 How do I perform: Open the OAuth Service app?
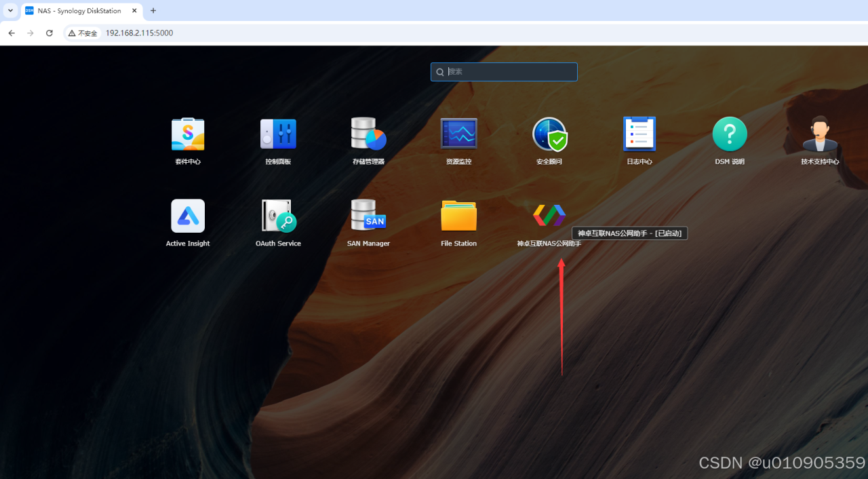click(278, 216)
